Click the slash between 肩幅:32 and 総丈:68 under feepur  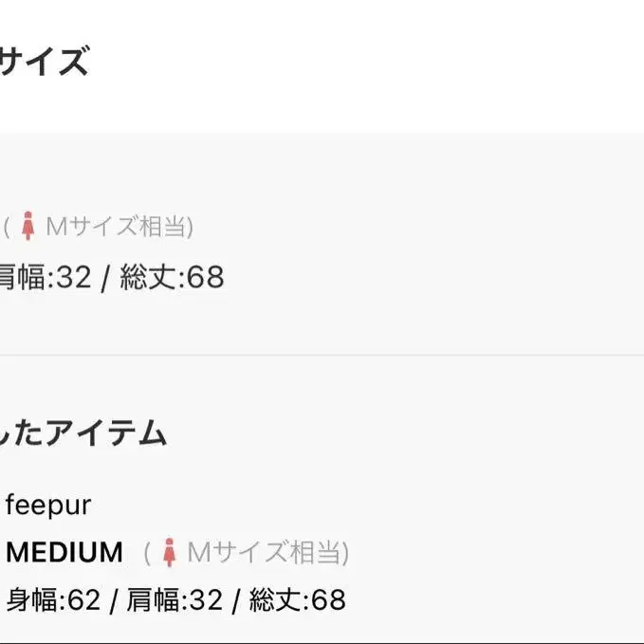[236, 600]
